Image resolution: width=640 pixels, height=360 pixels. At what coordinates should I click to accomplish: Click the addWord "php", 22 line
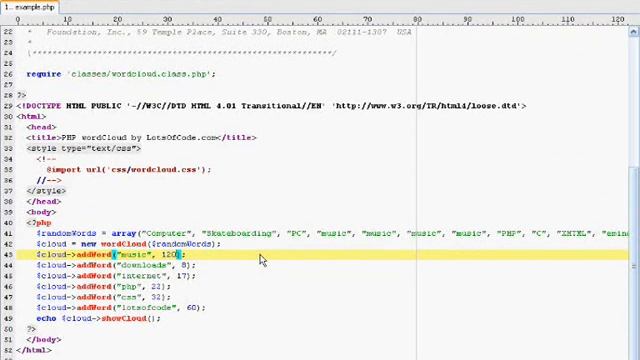[x=103, y=287]
